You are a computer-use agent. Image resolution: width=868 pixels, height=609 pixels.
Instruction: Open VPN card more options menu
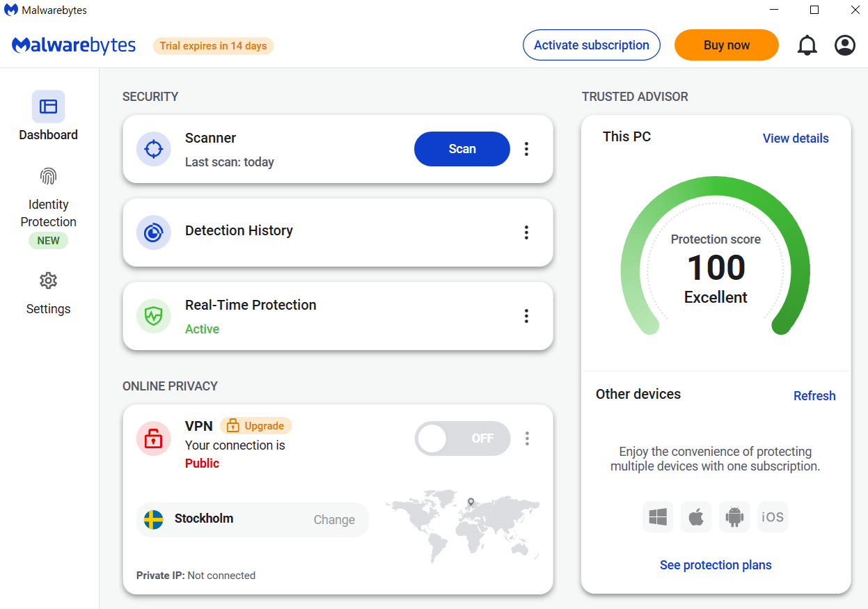[x=527, y=438]
